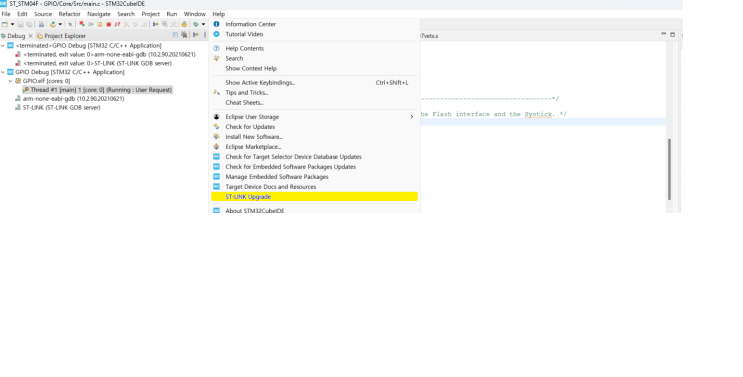Open the Edit menu
Viewport: 743px width, 377px height.
coord(22,14)
